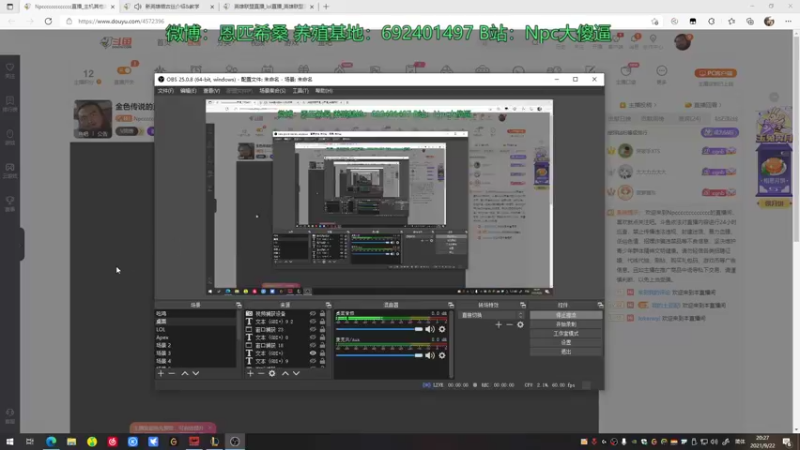Click the Douyu logo on the page

coord(117,43)
